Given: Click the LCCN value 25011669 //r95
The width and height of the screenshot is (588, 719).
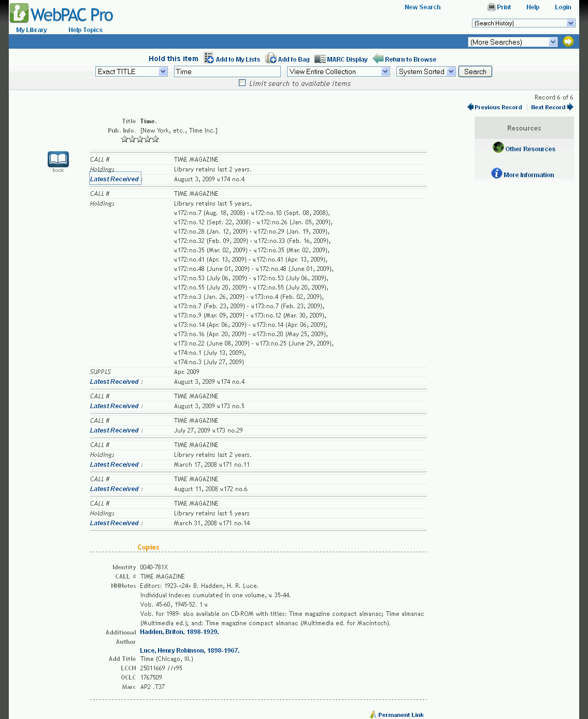Looking at the screenshot, I should click(161, 668).
